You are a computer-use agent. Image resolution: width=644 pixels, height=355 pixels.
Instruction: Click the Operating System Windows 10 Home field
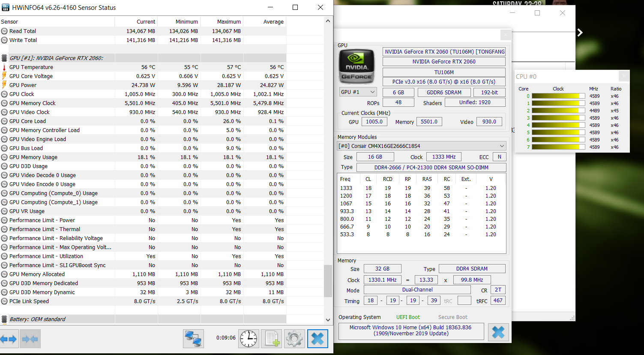411,331
